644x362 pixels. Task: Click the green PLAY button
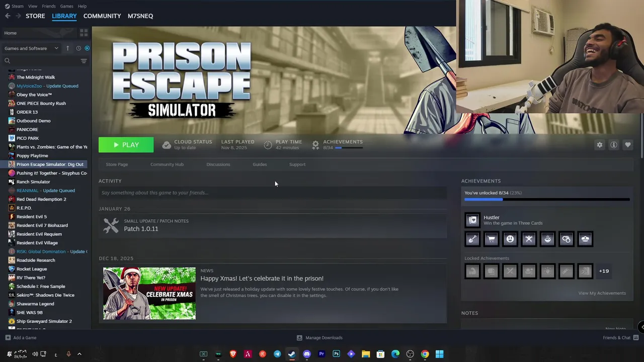click(x=126, y=145)
